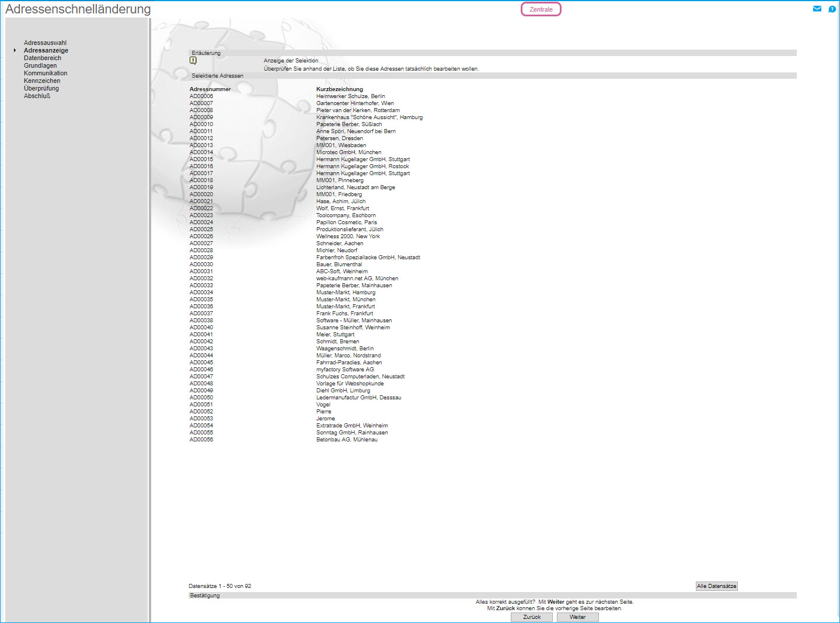Select Fahrrad-Paradies, Aachen
This screenshot has width=840, height=623.
coord(349,363)
